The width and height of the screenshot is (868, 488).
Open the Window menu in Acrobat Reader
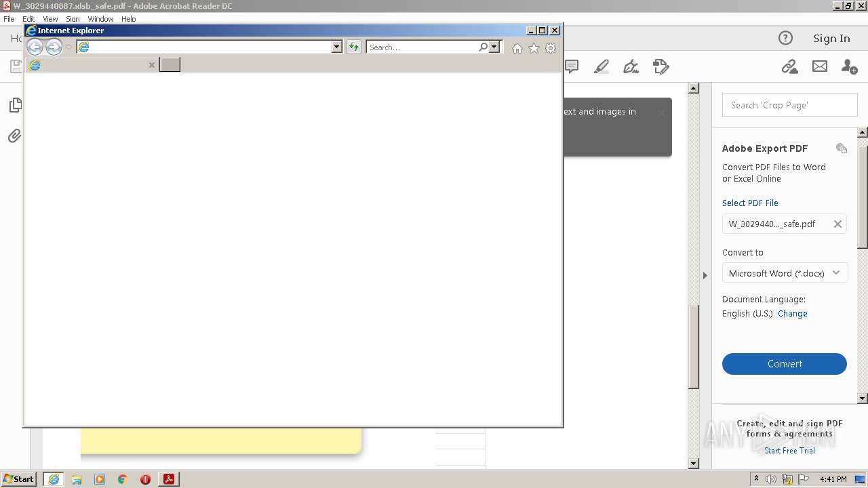(x=100, y=19)
